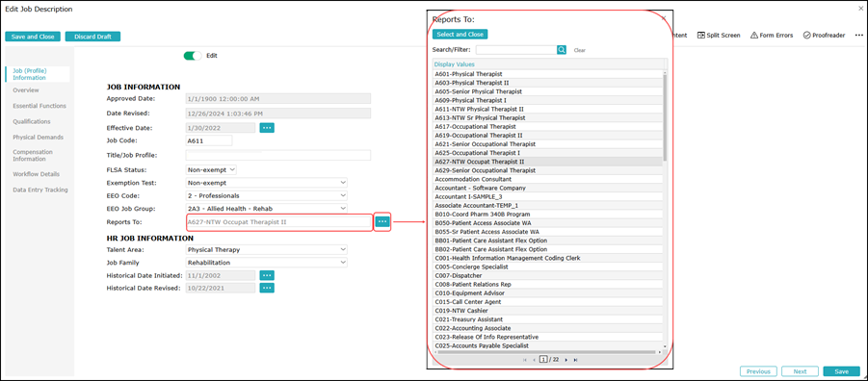Select Accountant - Software Company row

[x=548, y=188]
